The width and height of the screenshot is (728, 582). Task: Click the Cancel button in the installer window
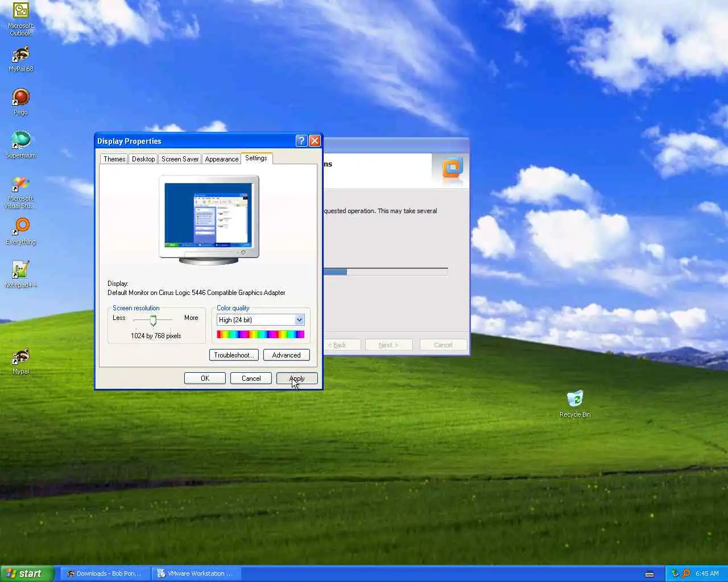[x=443, y=345]
